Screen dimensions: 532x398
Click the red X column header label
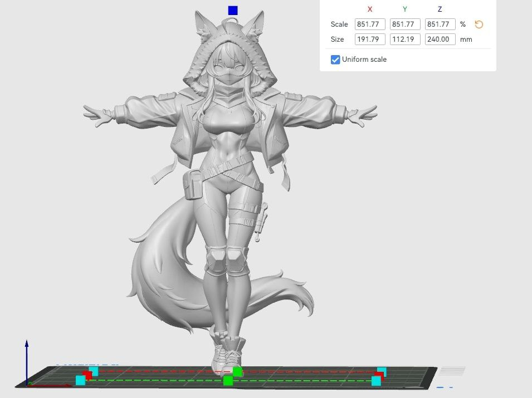pyautogui.click(x=370, y=9)
